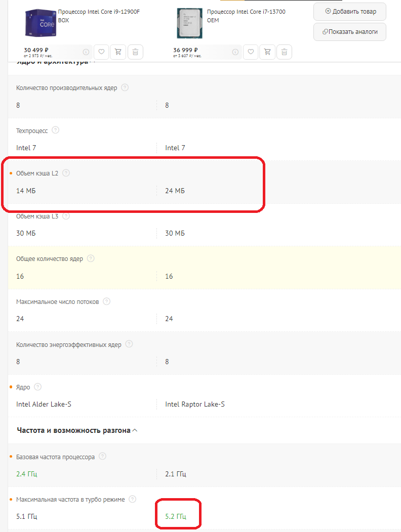Show help for Техпроцесс

pyautogui.click(x=55, y=130)
